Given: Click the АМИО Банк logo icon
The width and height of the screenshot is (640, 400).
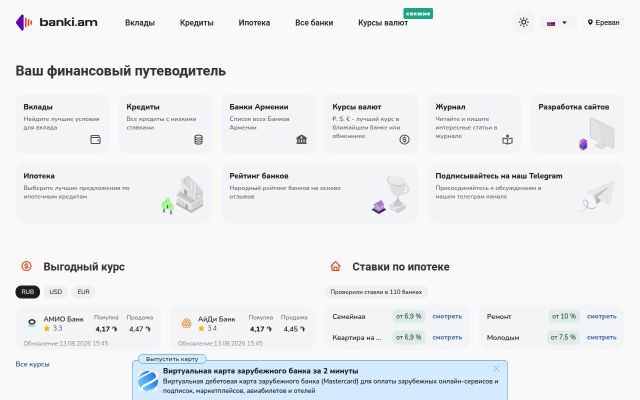Looking at the screenshot, I should coord(32,322).
